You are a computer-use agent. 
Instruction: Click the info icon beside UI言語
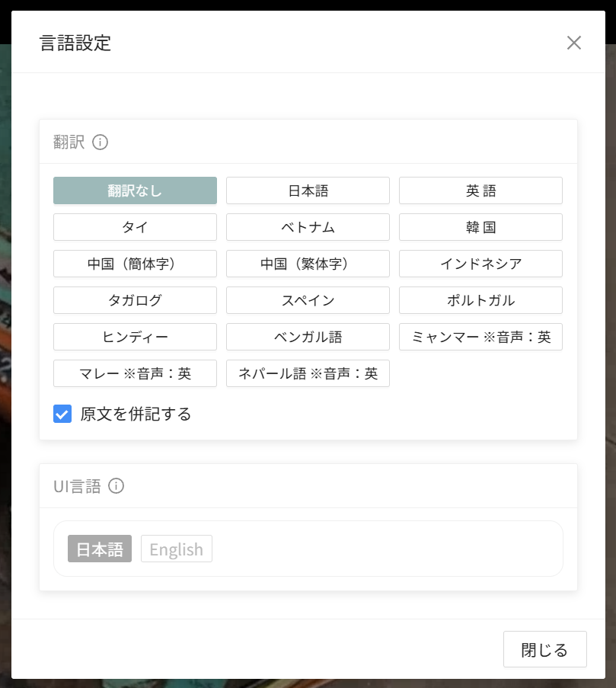[x=116, y=486]
